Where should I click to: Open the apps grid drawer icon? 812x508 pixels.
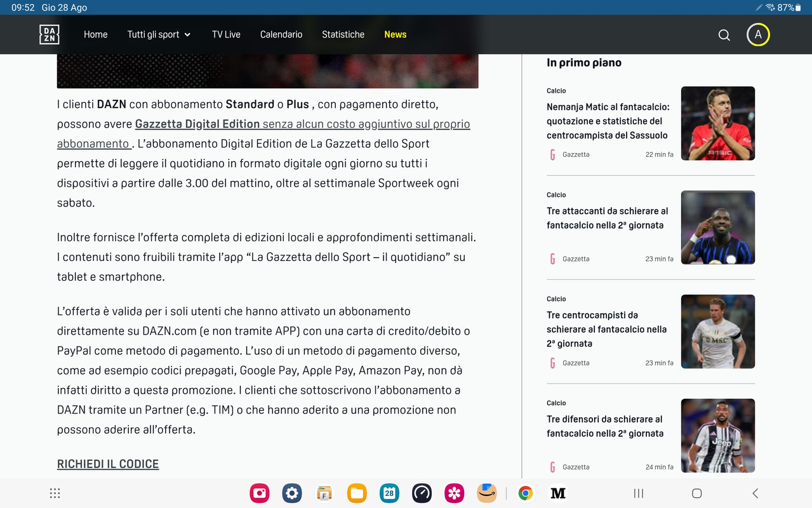point(55,493)
